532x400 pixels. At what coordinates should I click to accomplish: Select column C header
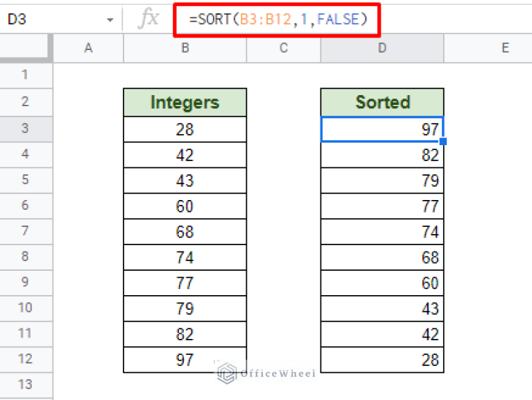pyautogui.click(x=284, y=48)
